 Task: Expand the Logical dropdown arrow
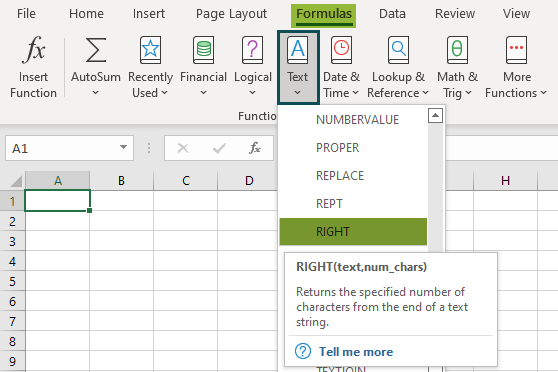(252, 93)
